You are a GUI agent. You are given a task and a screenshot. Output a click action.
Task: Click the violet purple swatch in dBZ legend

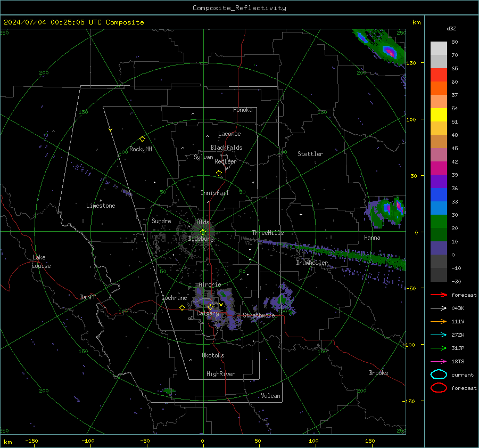click(439, 181)
